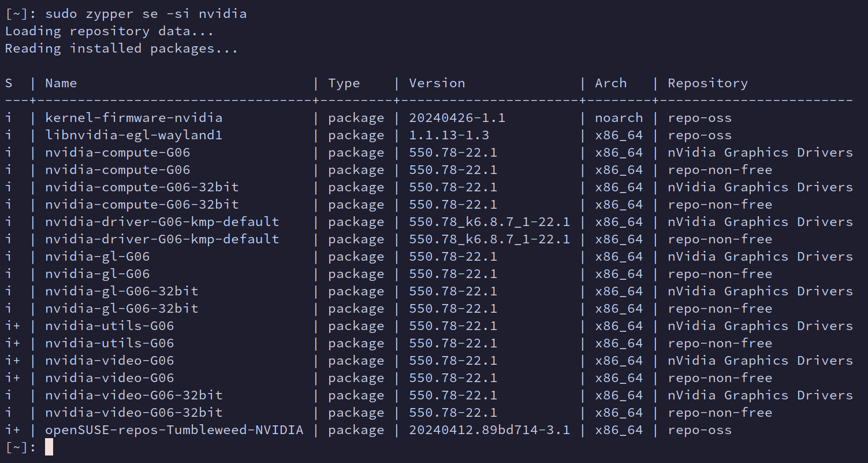Click the 'S' status column header
Viewport: 868px width, 463px height.
click(9, 83)
